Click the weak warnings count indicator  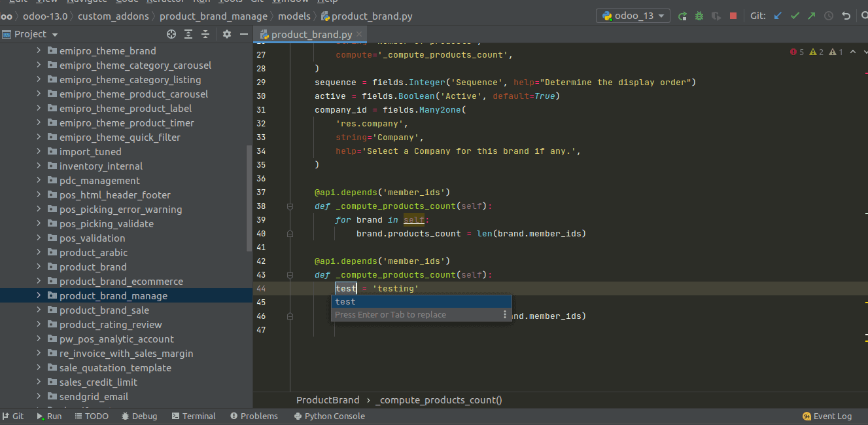tap(836, 52)
